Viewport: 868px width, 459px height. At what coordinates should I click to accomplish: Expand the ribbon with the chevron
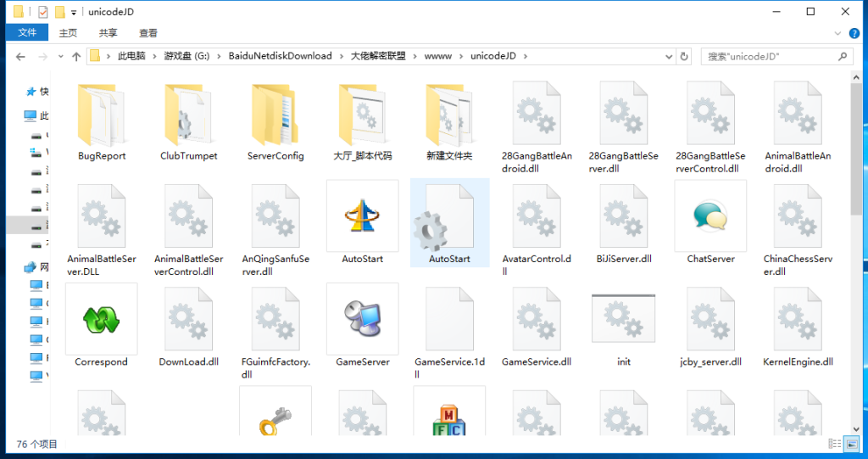coord(837,33)
